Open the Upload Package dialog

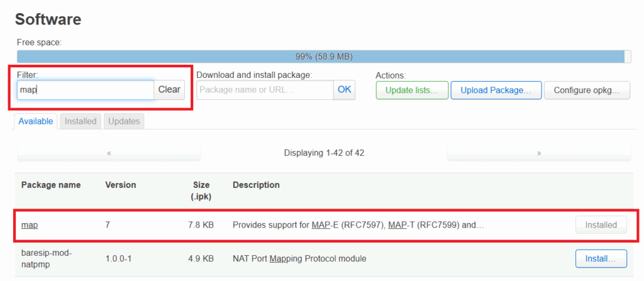pyautogui.click(x=496, y=90)
